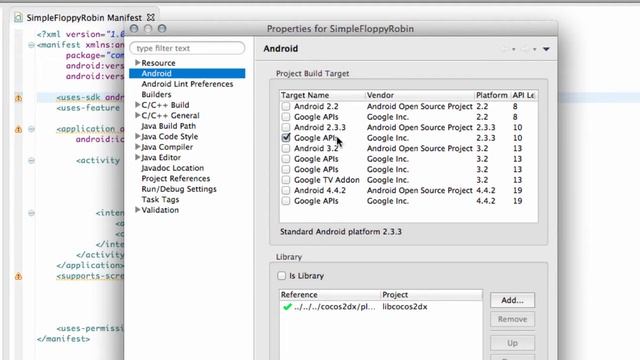Collapse the intent-filter fold marker
This screenshot has width=640, height=360.
click(31, 213)
